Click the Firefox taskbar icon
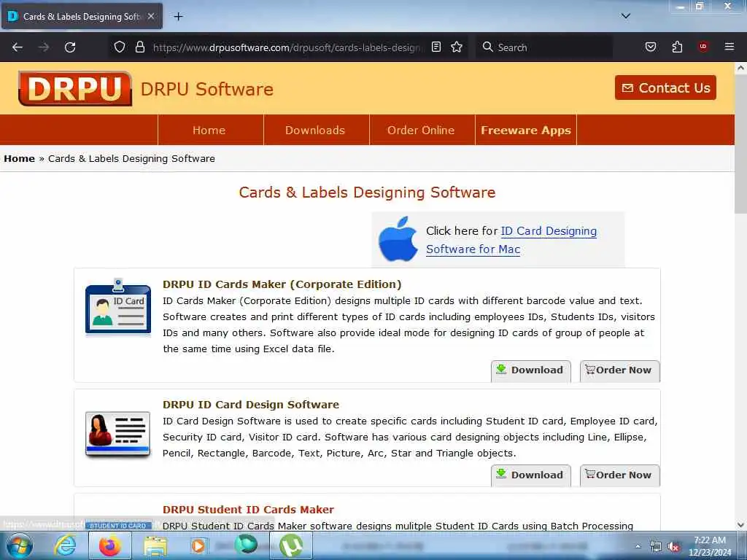The image size is (747, 560). (x=109, y=545)
